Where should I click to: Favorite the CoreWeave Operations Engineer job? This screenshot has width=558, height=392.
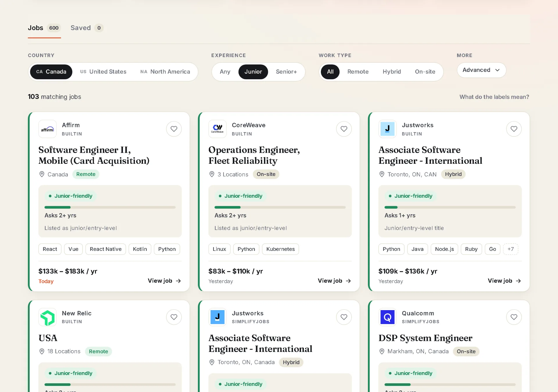[344, 129]
